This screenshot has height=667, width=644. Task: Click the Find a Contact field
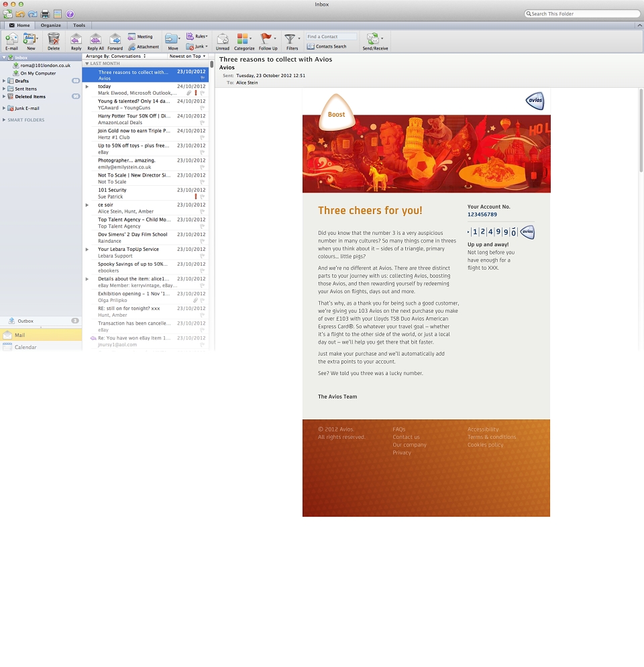pyautogui.click(x=331, y=37)
